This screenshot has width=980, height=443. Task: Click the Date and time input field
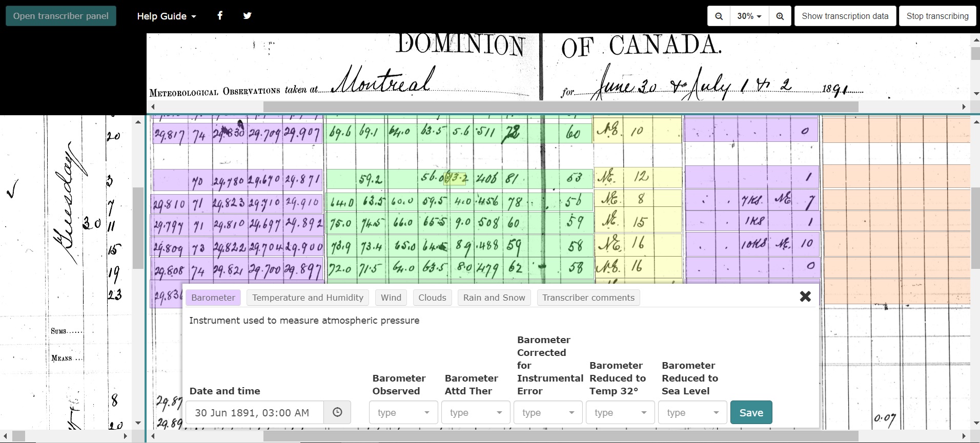click(255, 412)
